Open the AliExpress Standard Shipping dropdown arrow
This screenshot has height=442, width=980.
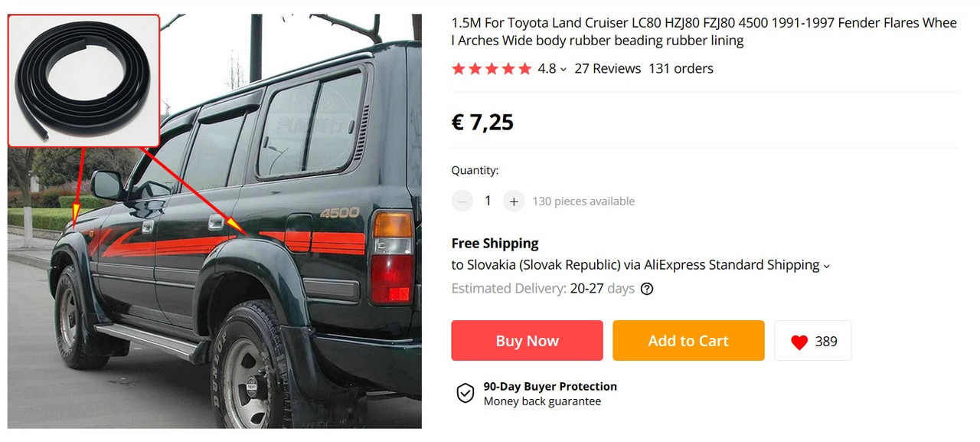tap(826, 267)
